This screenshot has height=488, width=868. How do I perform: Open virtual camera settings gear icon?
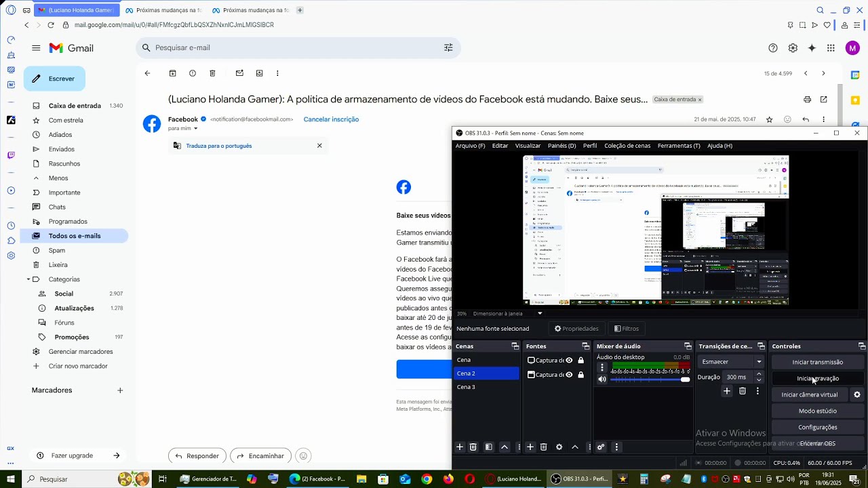point(857,394)
